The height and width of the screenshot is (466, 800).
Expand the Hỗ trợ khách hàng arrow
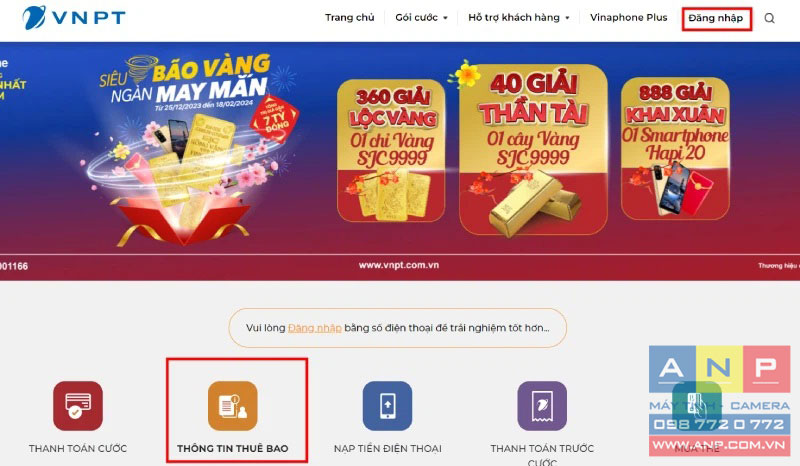[567, 18]
